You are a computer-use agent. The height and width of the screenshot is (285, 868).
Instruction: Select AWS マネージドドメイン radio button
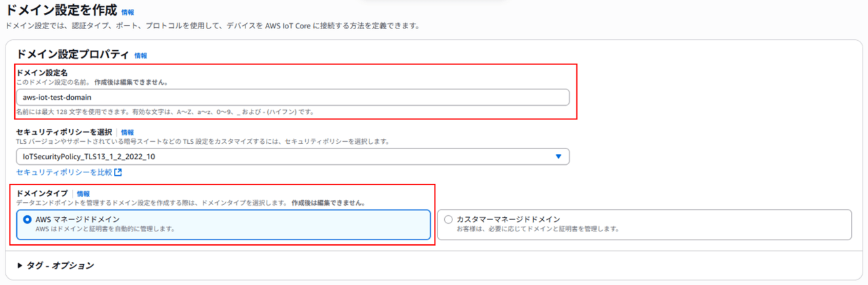pyautogui.click(x=27, y=220)
